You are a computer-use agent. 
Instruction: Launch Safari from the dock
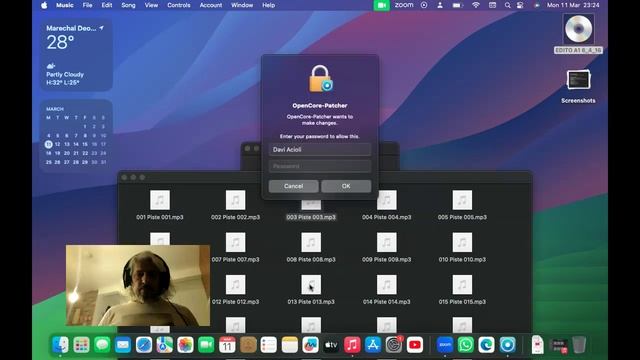coord(144,345)
